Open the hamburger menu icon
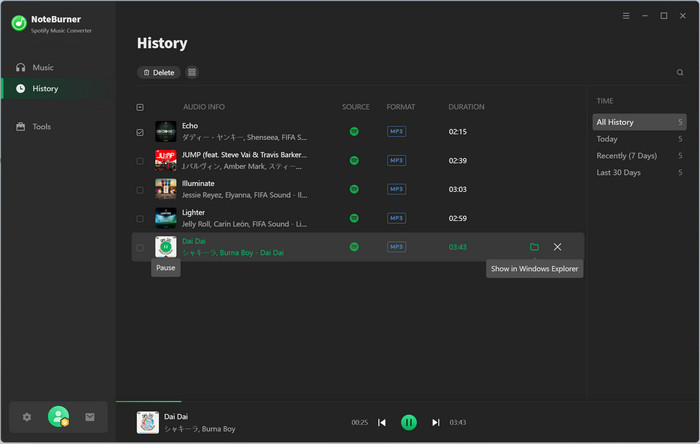Viewport: 700px width, 444px height. click(626, 16)
